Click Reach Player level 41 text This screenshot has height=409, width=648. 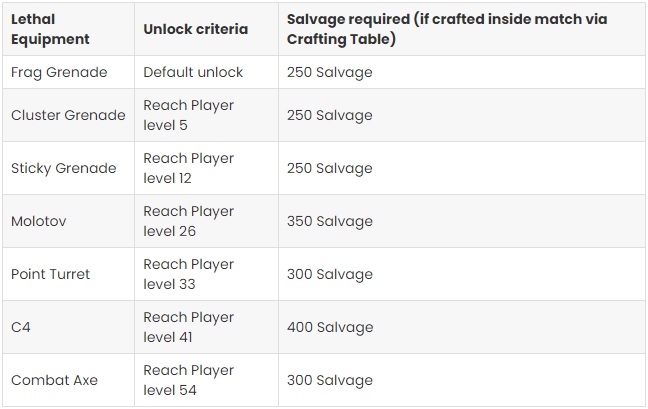tap(188, 327)
